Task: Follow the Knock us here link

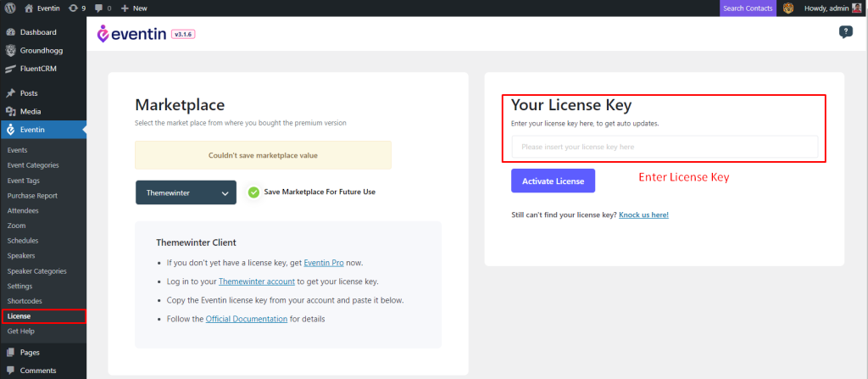Action: tap(644, 215)
